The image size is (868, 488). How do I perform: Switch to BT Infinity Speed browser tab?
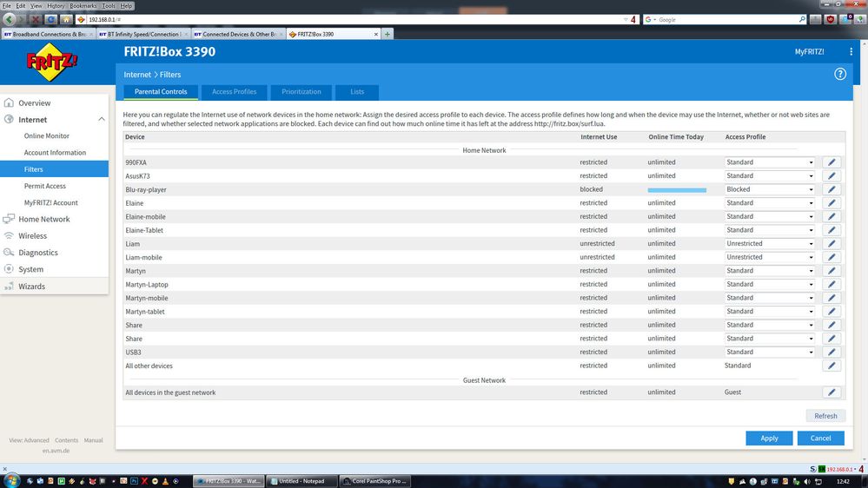pos(142,34)
